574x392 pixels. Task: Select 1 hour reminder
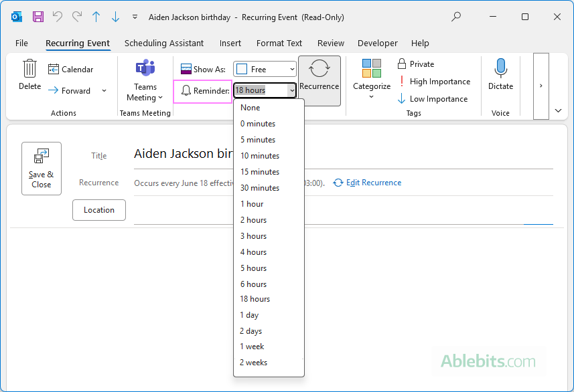click(x=269, y=204)
